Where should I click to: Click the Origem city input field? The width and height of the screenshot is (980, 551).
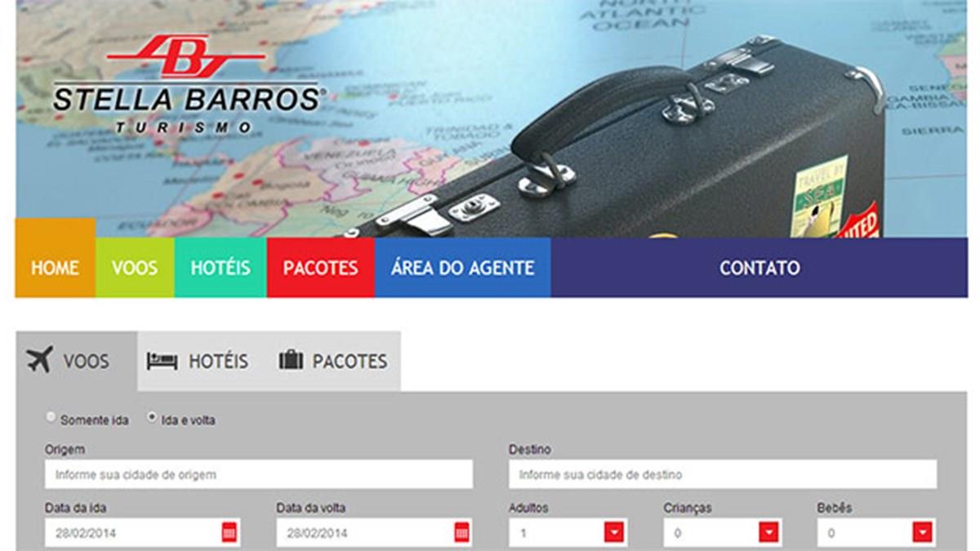point(258,474)
